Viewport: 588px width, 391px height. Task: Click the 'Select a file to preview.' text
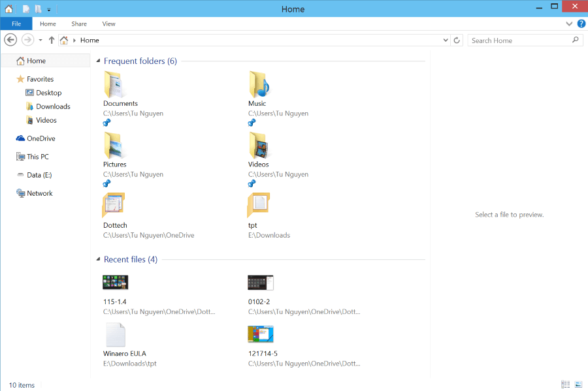[509, 215]
